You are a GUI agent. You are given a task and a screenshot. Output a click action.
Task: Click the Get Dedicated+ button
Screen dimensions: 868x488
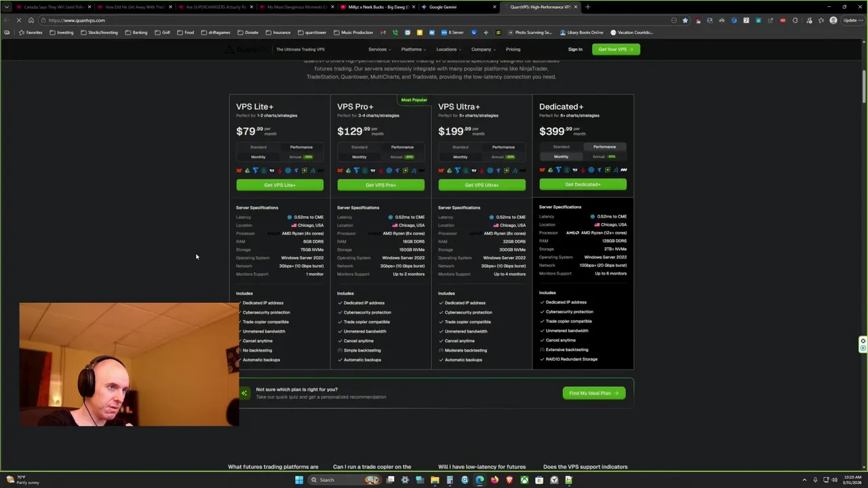pyautogui.click(x=583, y=184)
